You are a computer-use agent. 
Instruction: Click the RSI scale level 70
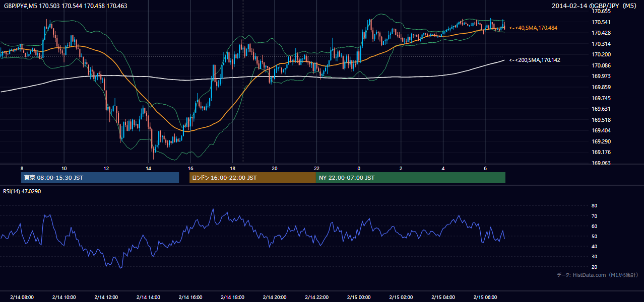(x=594, y=216)
